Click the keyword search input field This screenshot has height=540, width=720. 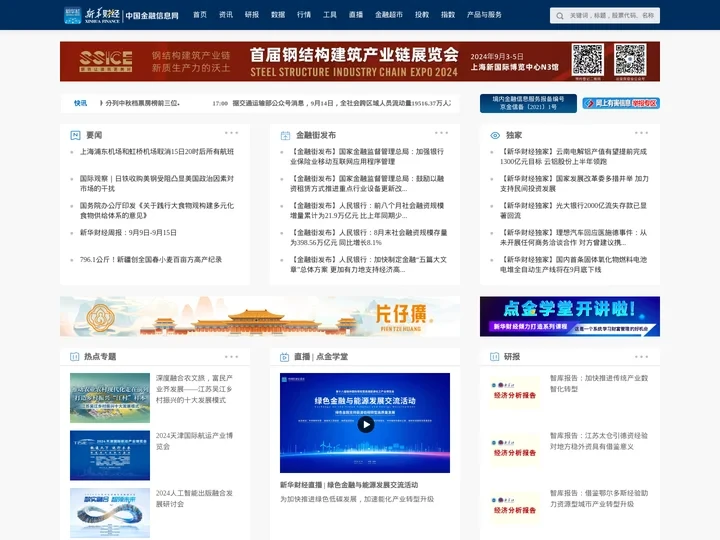[612, 16]
